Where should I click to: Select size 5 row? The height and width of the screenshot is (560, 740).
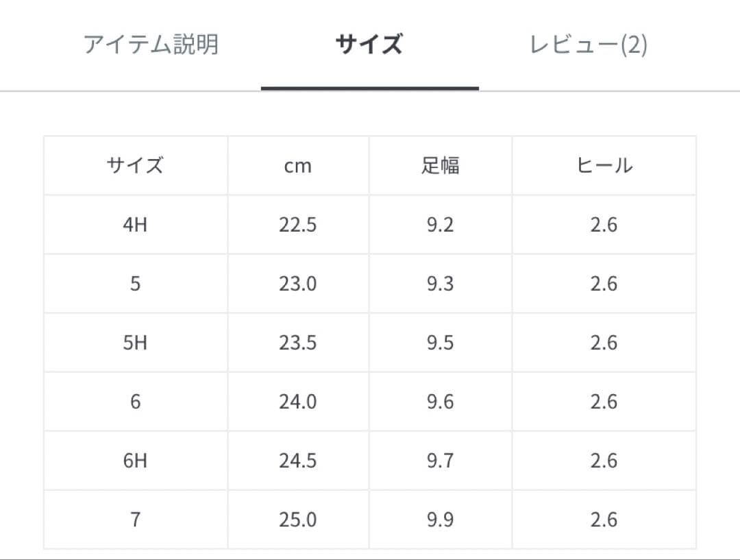(x=135, y=283)
